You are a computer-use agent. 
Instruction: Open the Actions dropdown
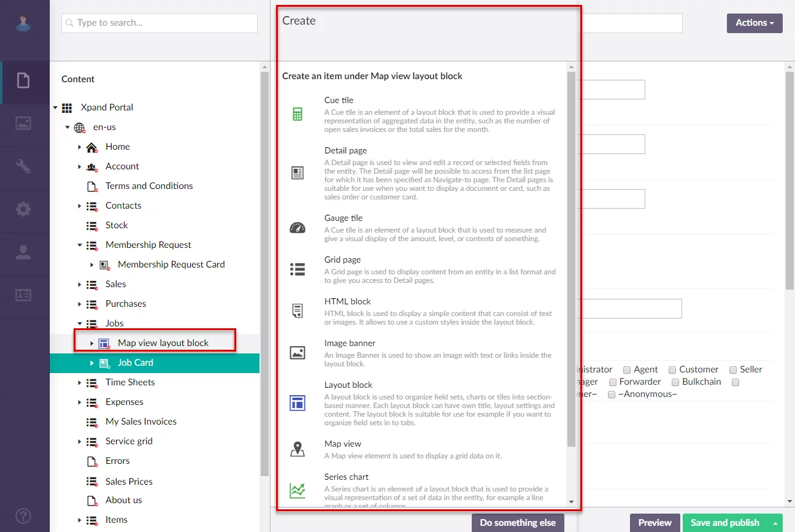[754, 23]
